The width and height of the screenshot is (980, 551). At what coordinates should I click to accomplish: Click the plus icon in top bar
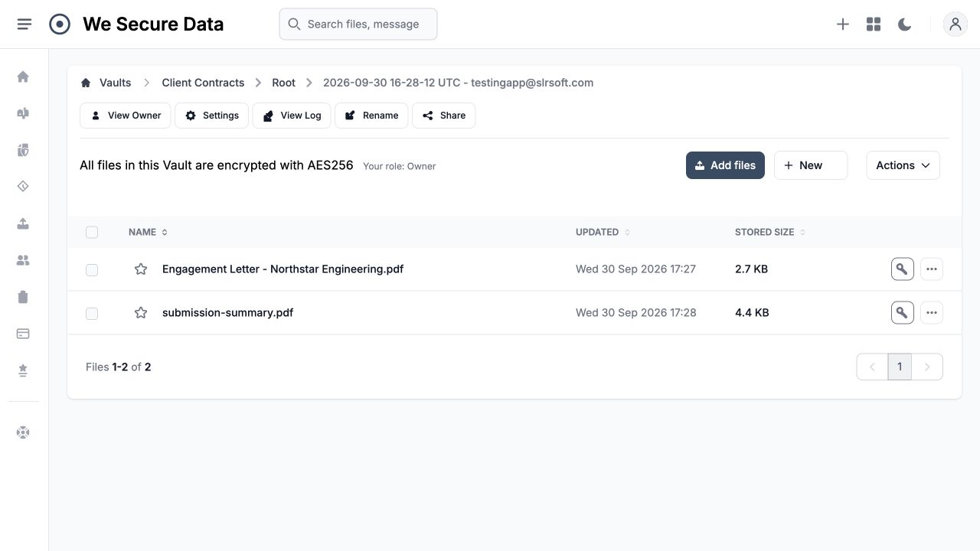click(843, 24)
